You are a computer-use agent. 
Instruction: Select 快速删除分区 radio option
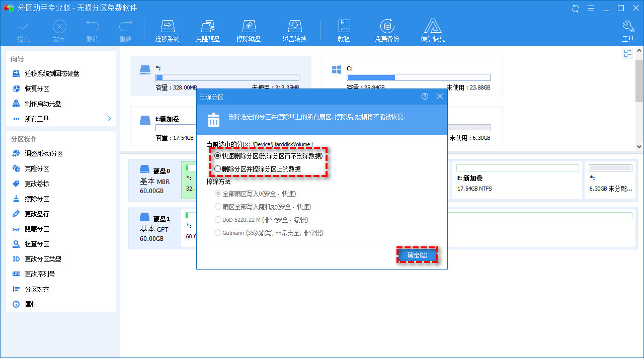(x=268, y=156)
